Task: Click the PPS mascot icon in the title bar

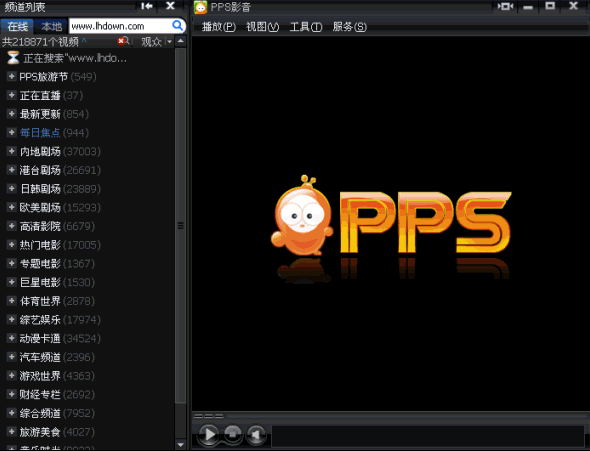Action: point(200,7)
